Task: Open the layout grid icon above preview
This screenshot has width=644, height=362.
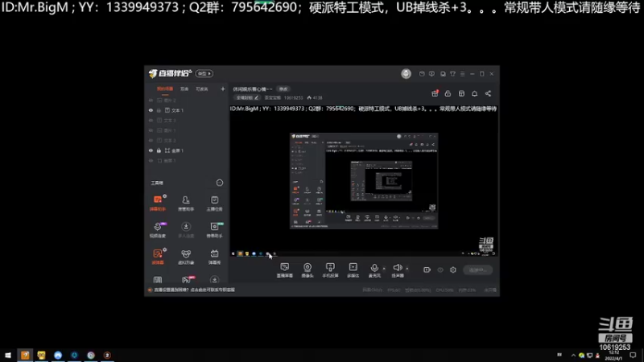Action: [x=461, y=93]
